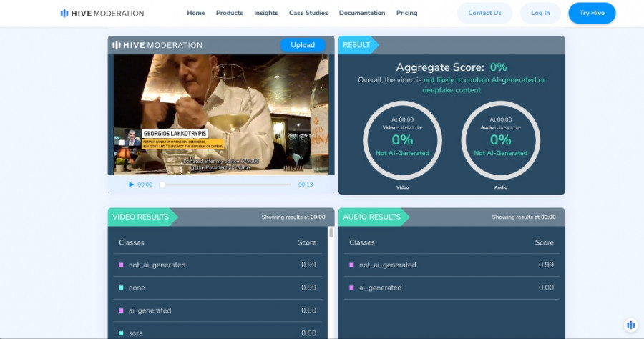Click the Hive Moderation logo in header
644x339 pixels.
[x=102, y=13]
